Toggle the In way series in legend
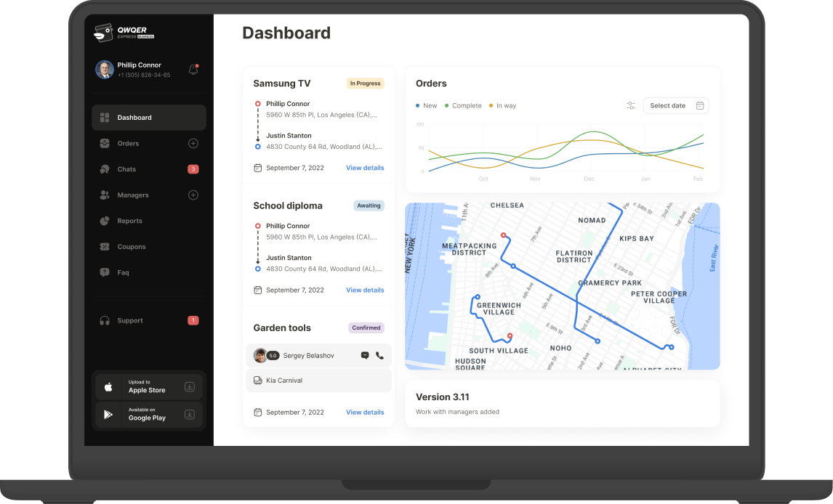This screenshot has width=833, height=504. point(502,106)
